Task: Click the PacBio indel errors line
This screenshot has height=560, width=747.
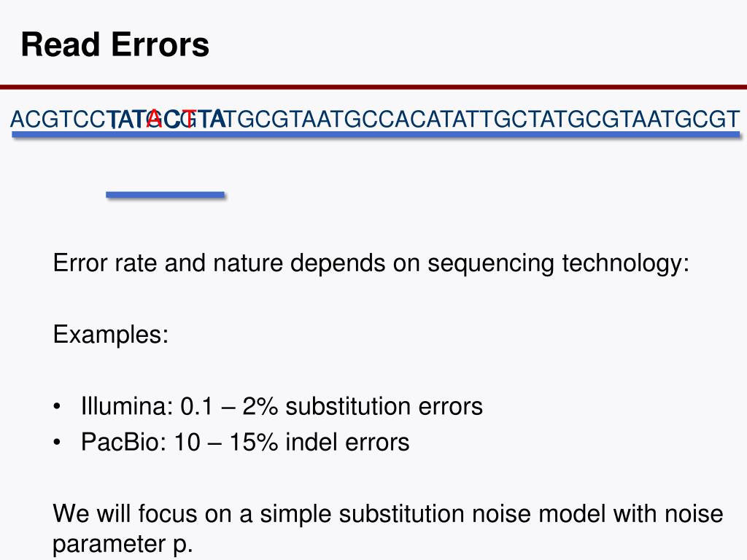Action: [245, 443]
